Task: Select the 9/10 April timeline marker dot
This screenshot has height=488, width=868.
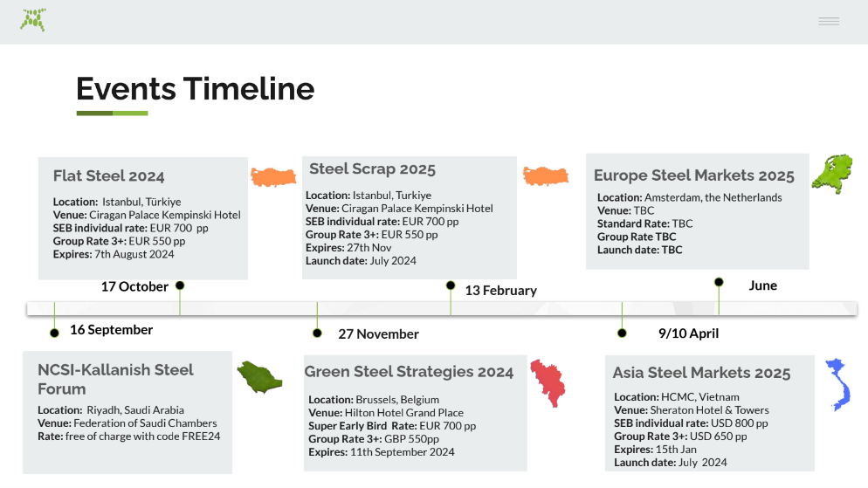Action: (x=622, y=333)
